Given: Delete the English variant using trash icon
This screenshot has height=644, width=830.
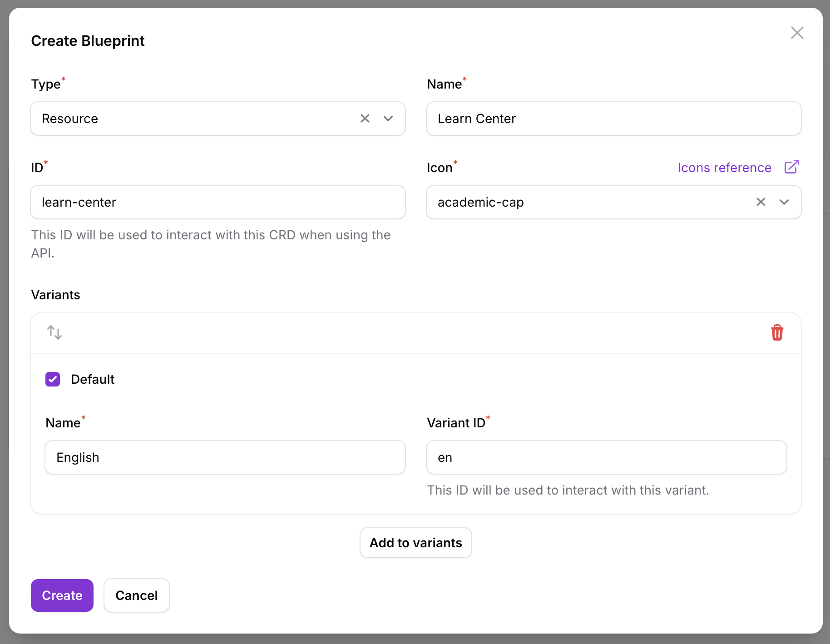Looking at the screenshot, I should click(x=777, y=332).
